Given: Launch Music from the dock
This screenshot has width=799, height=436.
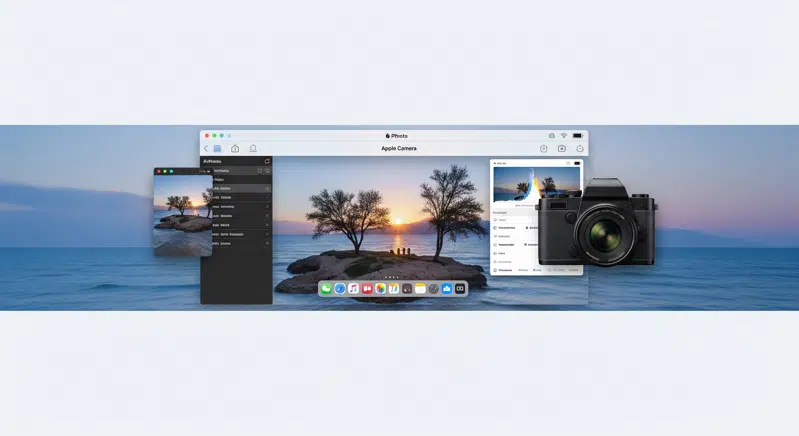Looking at the screenshot, I should 353,289.
